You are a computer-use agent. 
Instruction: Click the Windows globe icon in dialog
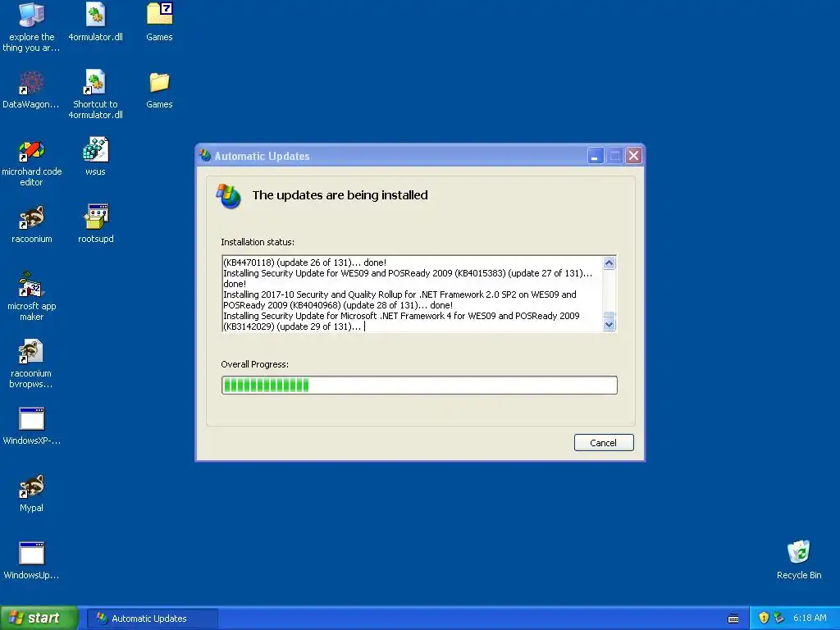click(x=229, y=196)
